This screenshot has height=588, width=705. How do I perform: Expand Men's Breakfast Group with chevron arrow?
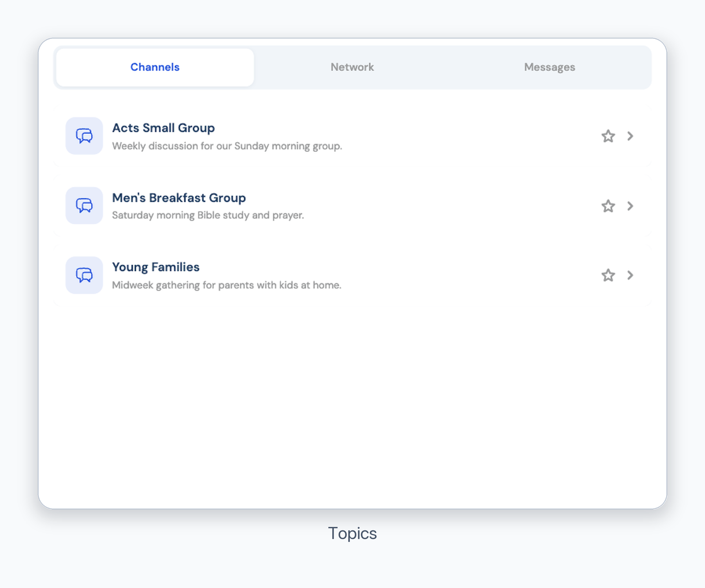coord(630,206)
